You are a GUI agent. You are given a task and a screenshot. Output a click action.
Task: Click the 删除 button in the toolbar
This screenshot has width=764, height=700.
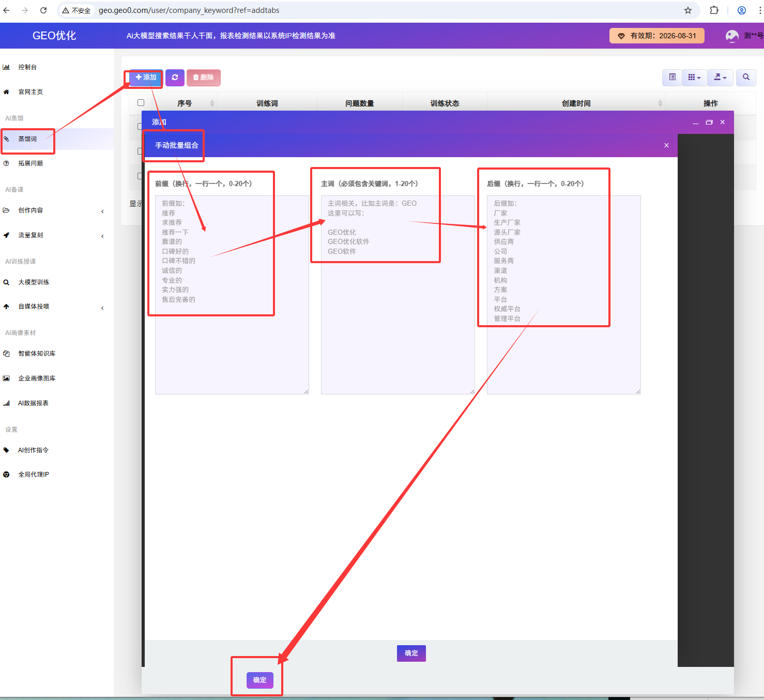coord(203,78)
